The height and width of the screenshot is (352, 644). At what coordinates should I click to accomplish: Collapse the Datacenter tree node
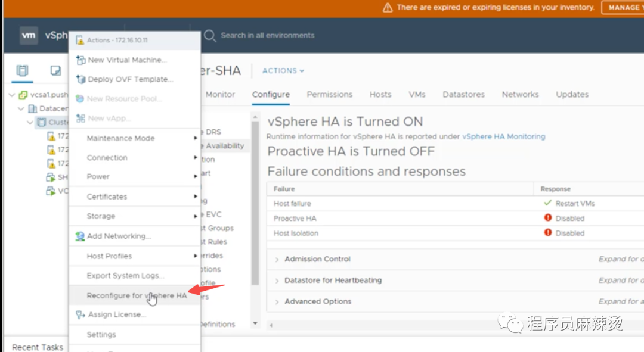pyautogui.click(x=21, y=109)
